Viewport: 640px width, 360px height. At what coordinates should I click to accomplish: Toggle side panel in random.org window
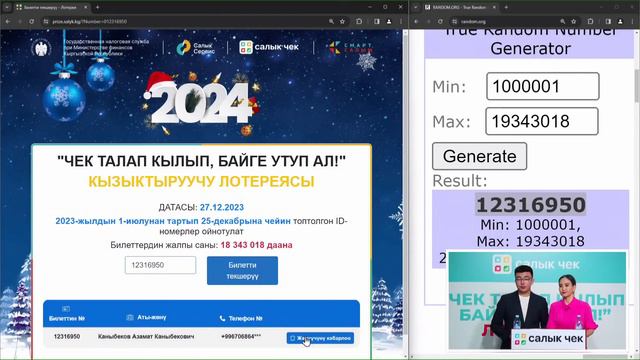[608, 21]
